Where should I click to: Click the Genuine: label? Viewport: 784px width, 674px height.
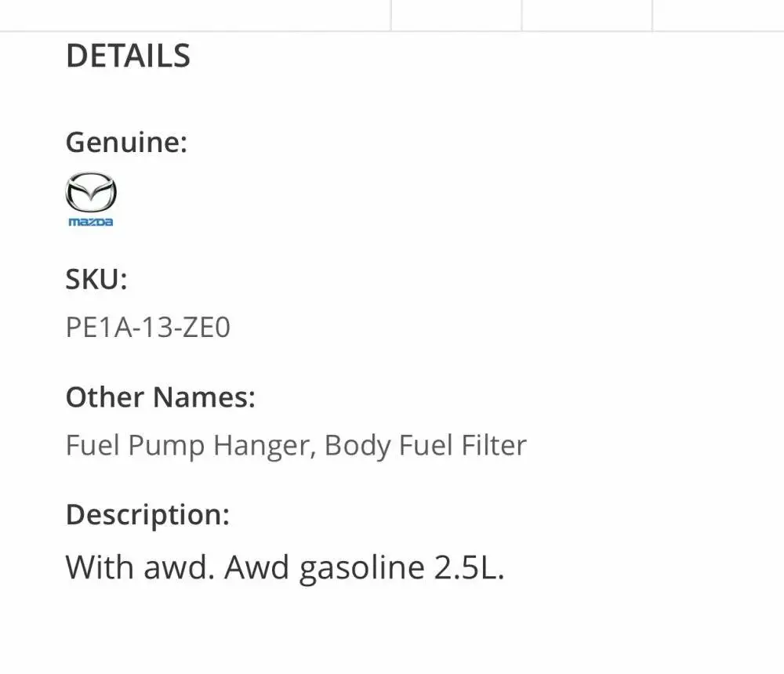(126, 142)
